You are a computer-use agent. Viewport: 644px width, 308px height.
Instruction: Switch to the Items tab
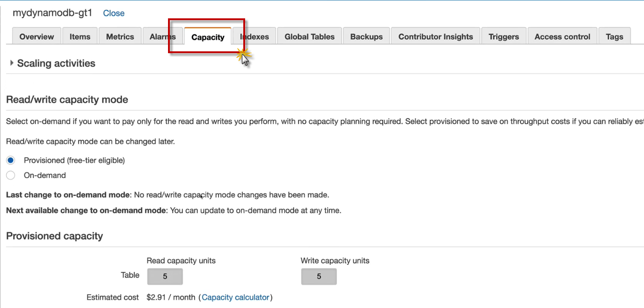click(80, 37)
